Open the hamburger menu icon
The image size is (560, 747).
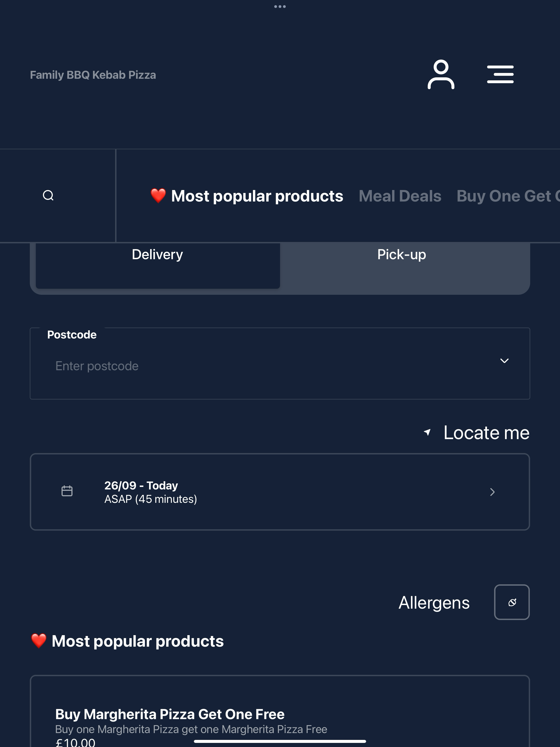tap(500, 74)
